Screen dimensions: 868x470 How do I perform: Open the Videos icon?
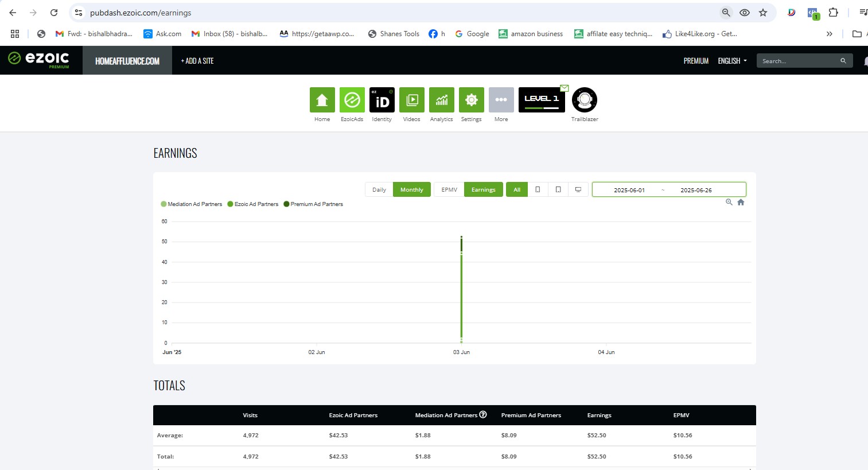pyautogui.click(x=411, y=100)
